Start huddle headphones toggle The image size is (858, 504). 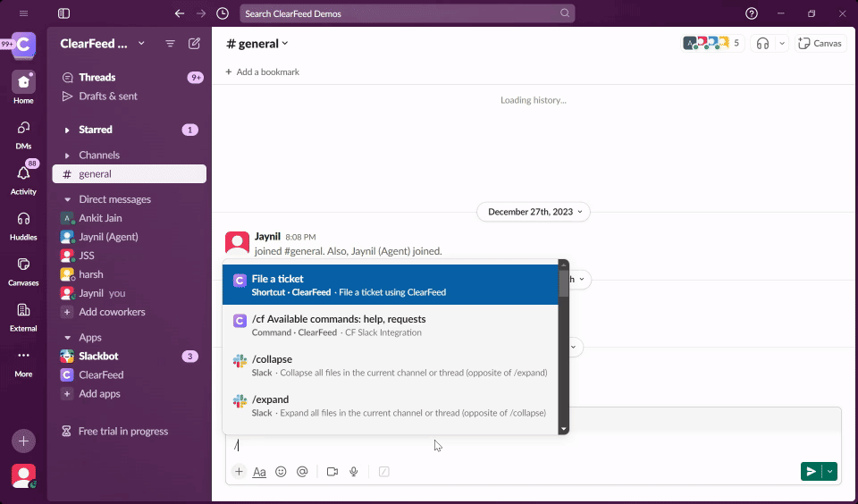[762, 43]
